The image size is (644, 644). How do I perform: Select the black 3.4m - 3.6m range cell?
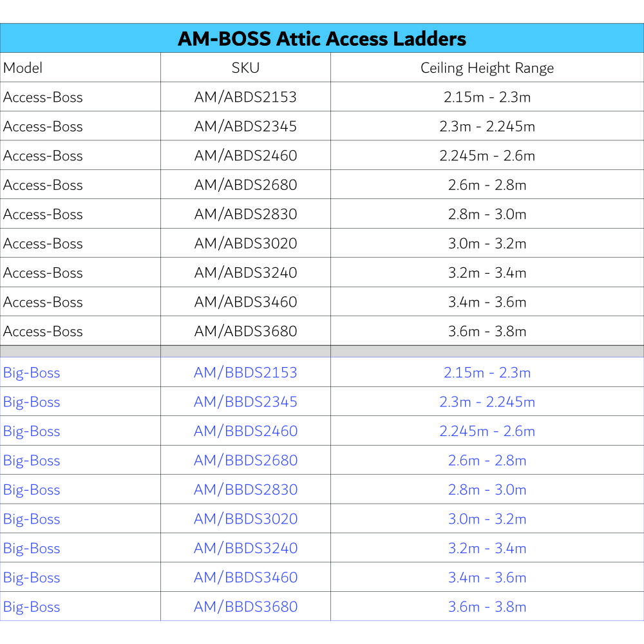tap(487, 302)
